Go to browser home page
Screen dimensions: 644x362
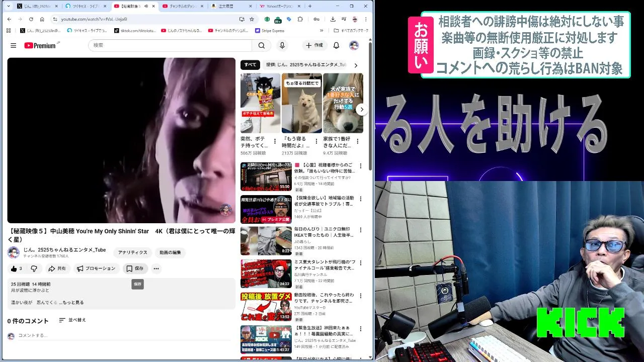(x=42, y=19)
